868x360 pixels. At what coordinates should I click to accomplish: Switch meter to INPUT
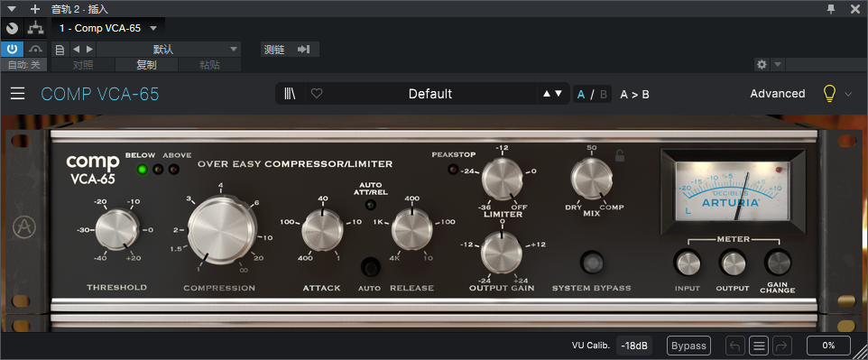point(687,263)
